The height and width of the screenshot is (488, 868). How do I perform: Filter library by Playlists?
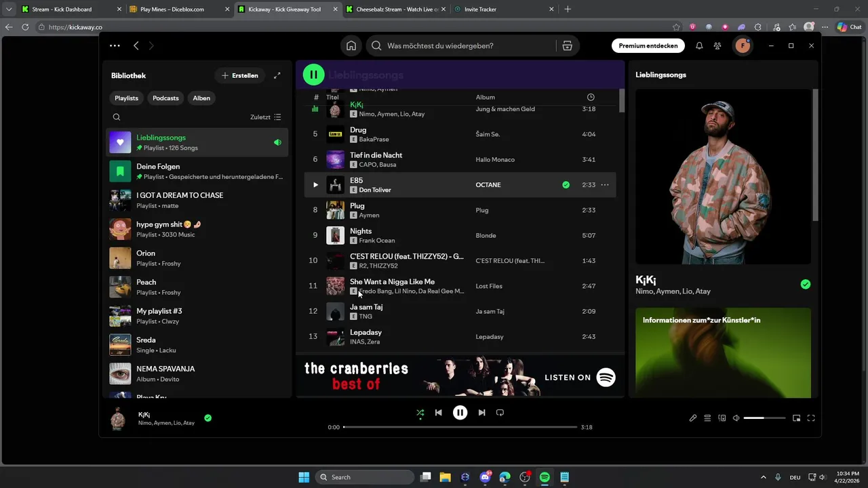point(126,98)
